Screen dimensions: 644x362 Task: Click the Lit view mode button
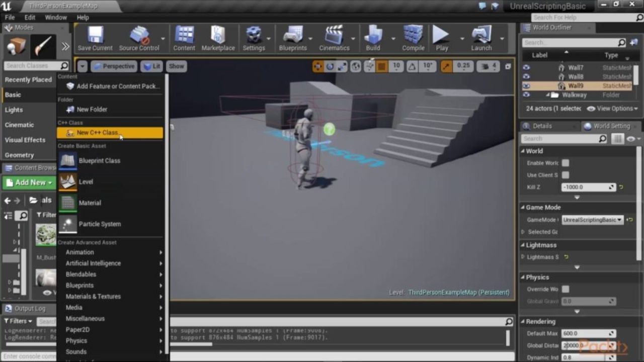(151, 66)
